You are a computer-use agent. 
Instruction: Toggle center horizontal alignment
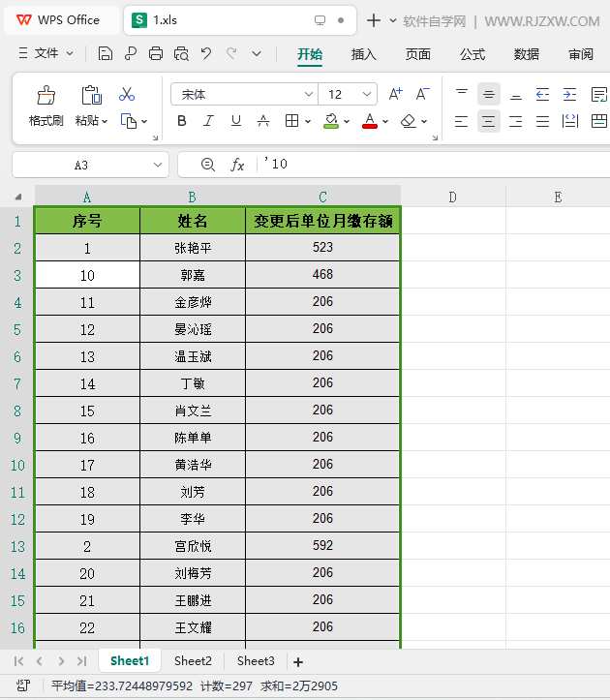[489, 121]
